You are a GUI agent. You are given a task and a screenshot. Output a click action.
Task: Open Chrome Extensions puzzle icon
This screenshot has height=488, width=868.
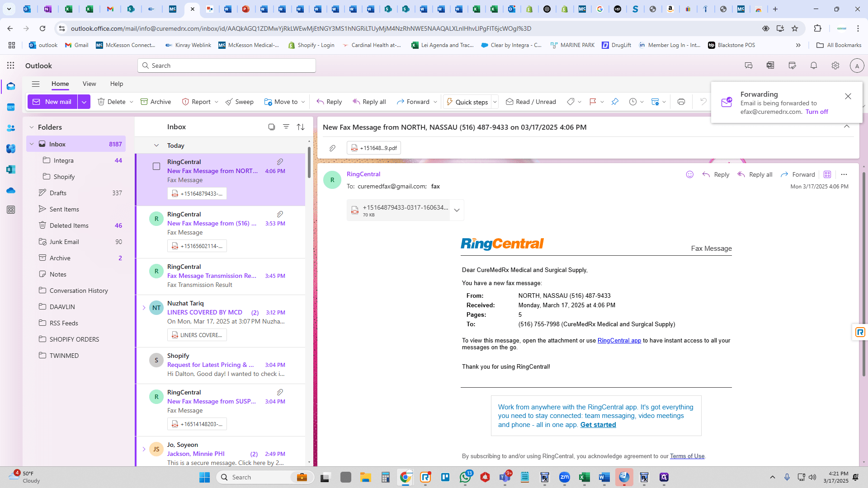pos(817,28)
